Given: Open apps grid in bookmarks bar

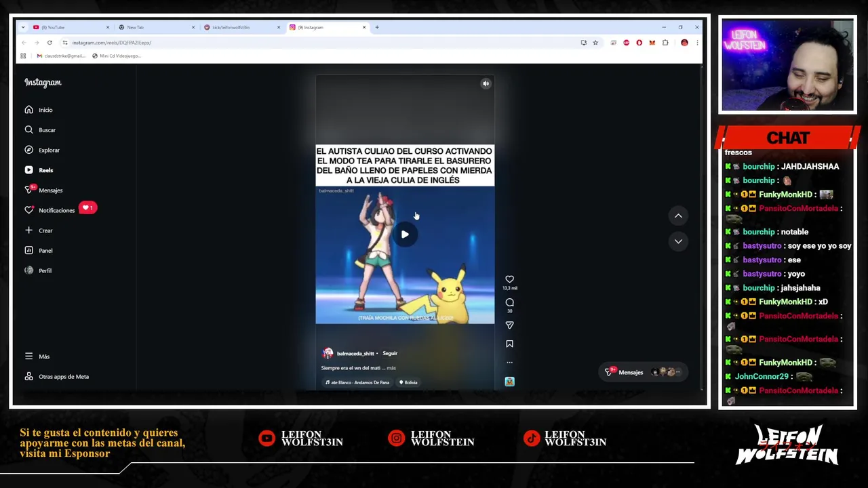Looking at the screenshot, I should click(23, 56).
